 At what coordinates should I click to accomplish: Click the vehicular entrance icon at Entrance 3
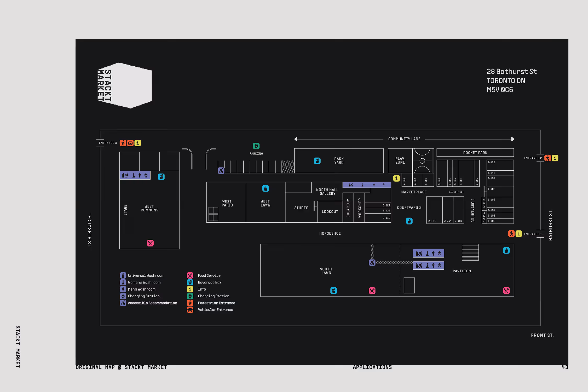[x=130, y=143]
